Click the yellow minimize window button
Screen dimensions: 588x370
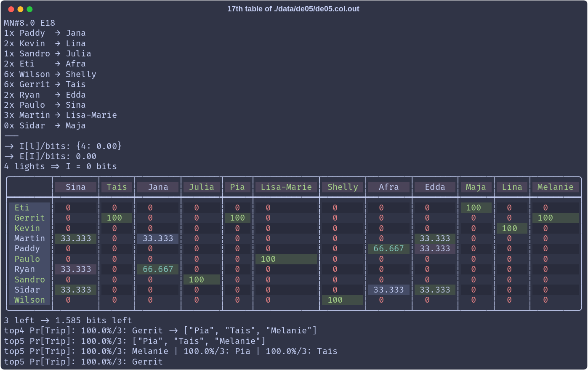pos(20,9)
